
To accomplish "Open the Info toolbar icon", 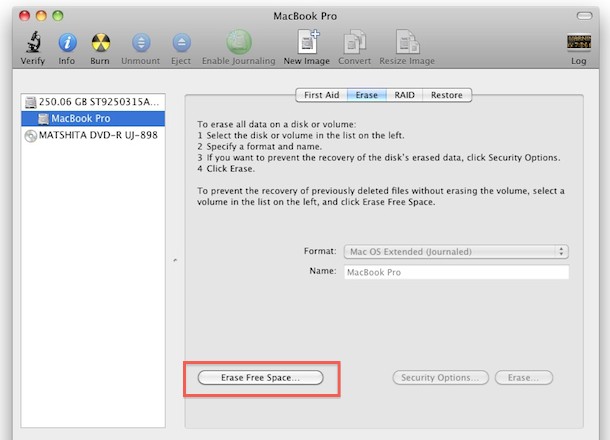I will click(67, 42).
